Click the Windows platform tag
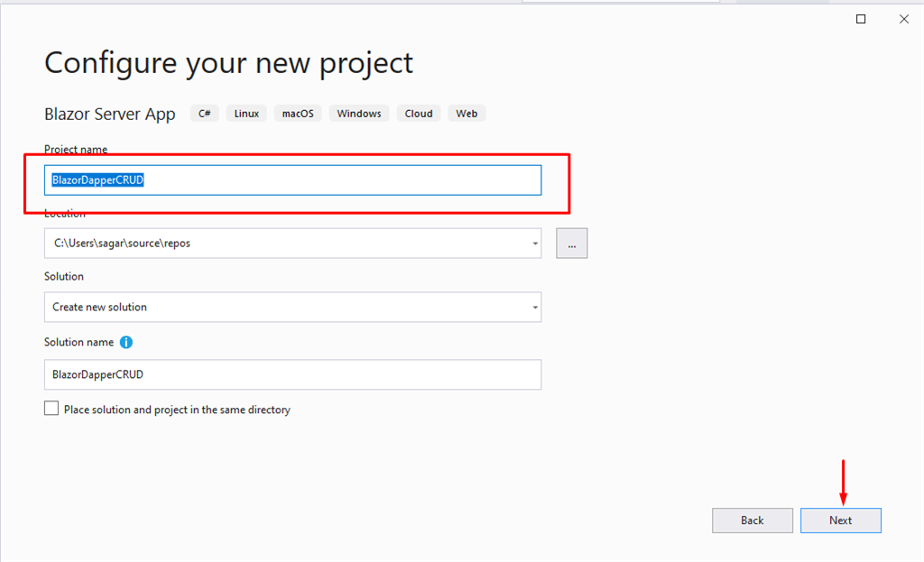Screen dimensions: 924x562 pos(359,114)
